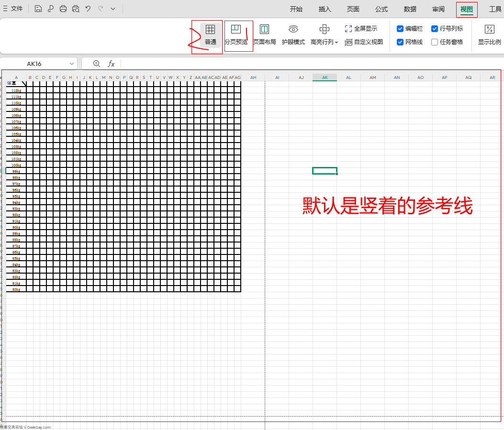Select 普通 normal view

[211, 35]
